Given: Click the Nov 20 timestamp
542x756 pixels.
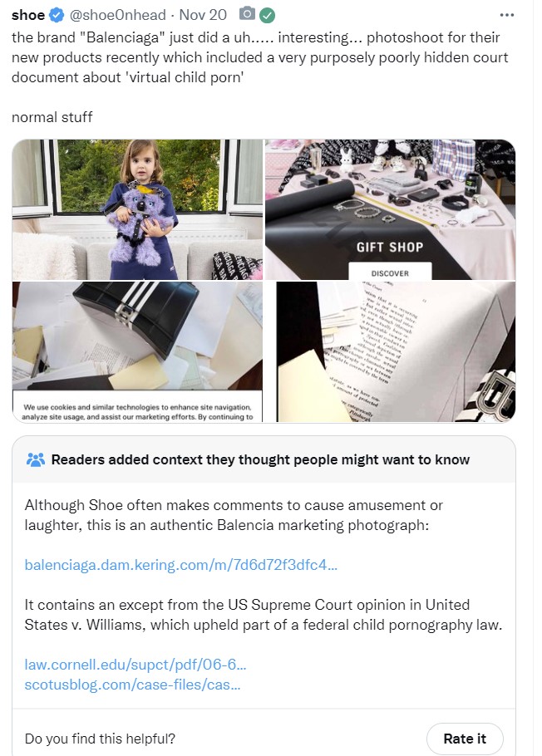Looking at the screenshot, I should pyautogui.click(x=203, y=15).
